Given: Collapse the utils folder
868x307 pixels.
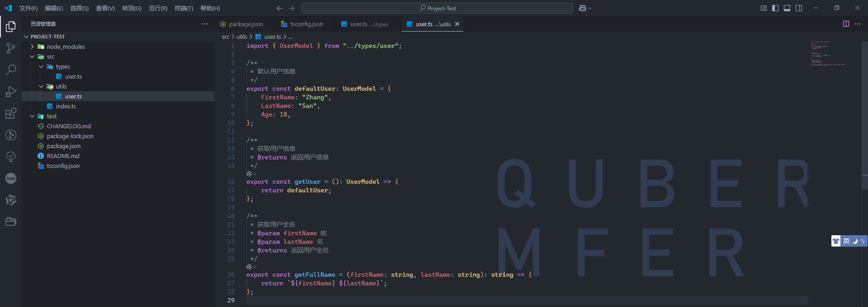Looking at the screenshot, I should [x=41, y=86].
